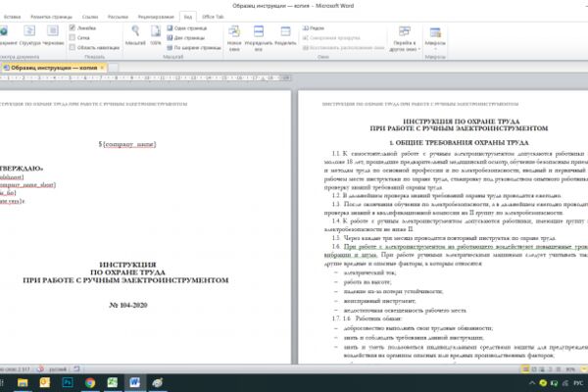The height and width of the screenshot is (392, 588).
Task: Open Перейти в другое окно dropdown
Action: [x=404, y=38]
